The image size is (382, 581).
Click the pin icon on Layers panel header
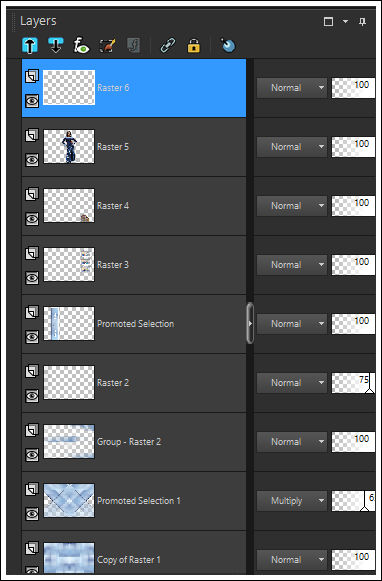point(362,22)
